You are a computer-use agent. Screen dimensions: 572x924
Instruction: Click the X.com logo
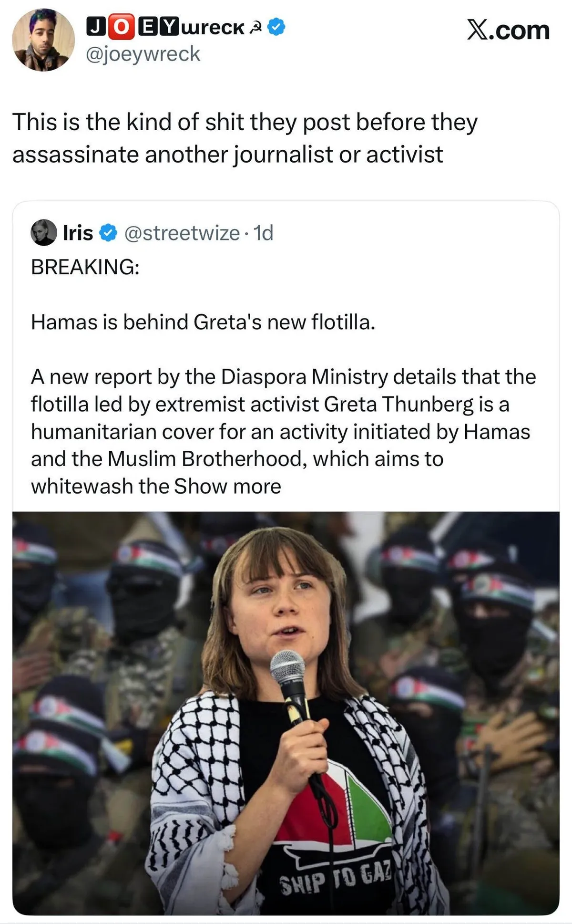508,30
